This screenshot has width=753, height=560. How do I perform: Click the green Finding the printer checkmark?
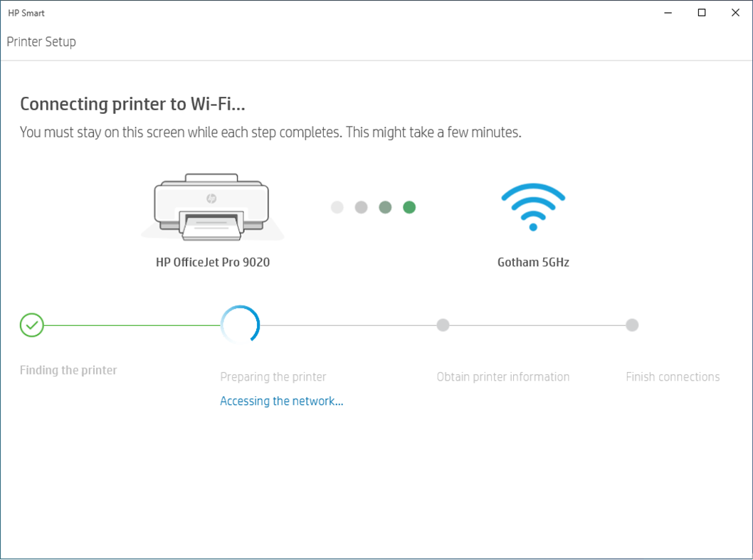[31, 324]
